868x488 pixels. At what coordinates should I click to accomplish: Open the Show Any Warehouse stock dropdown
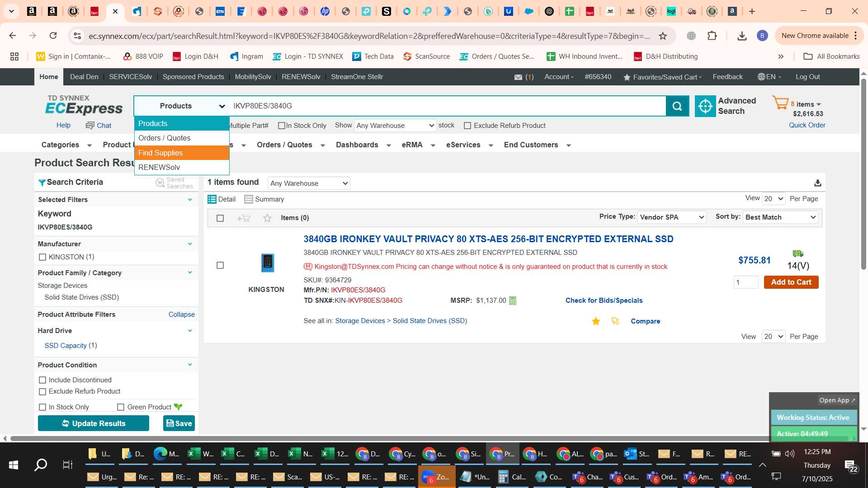coord(395,126)
